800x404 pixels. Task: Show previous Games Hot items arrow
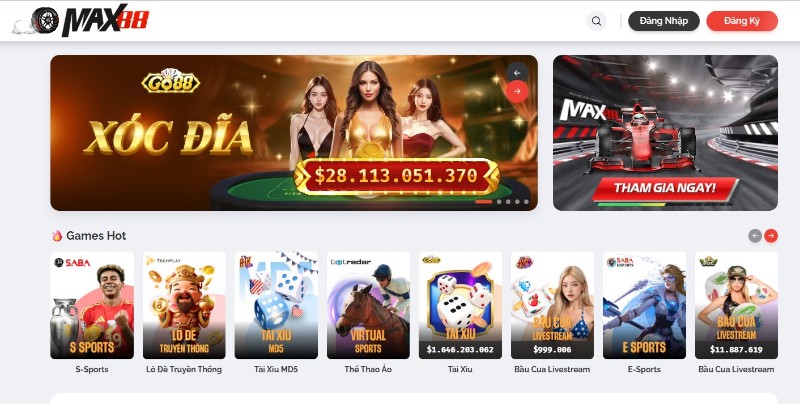coord(755,236)
